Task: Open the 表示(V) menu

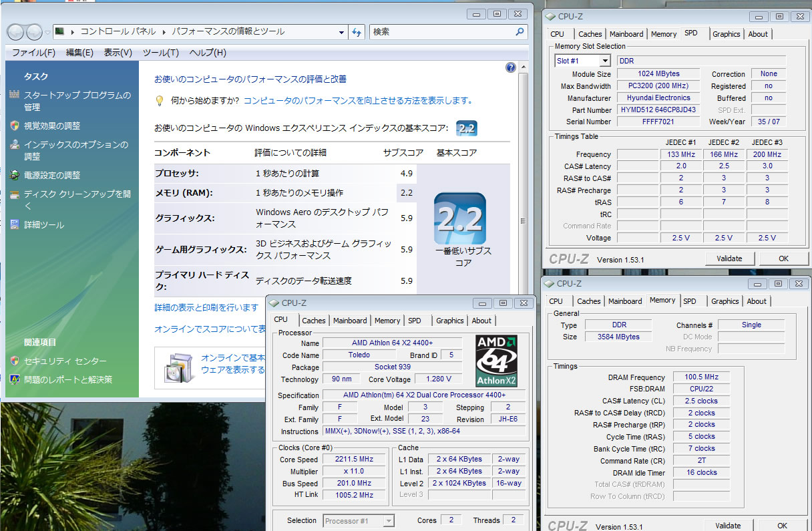Action: (118, 53)
